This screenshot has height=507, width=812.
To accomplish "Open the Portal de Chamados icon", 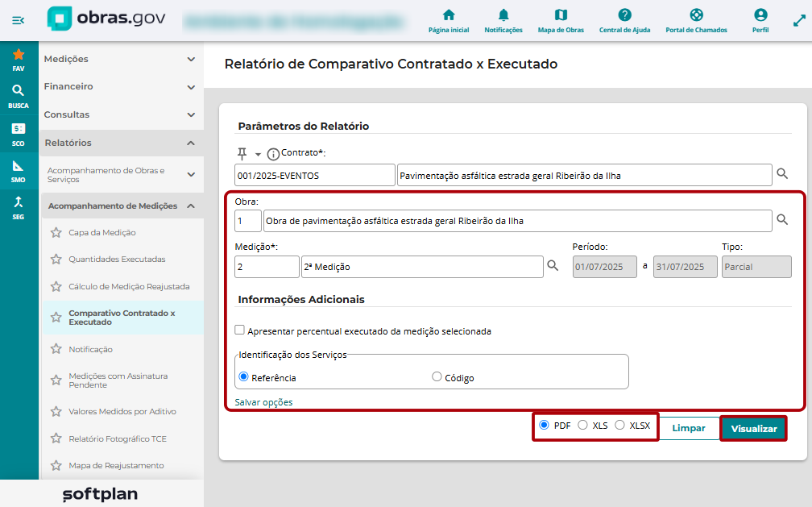I will click(x=696, y=15).
